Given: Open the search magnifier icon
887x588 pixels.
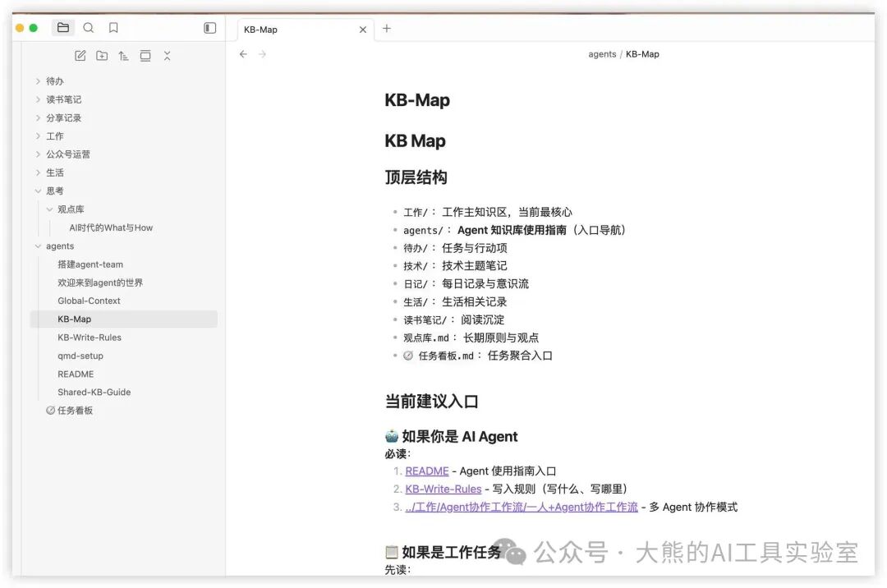Looking at the screenshot, I should 89,27.
